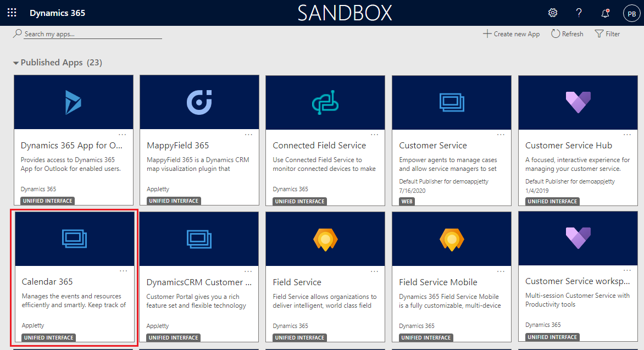Open more options for Customer Service card
The height and width of the screenshot is (350, 644).
coord(501,134)
